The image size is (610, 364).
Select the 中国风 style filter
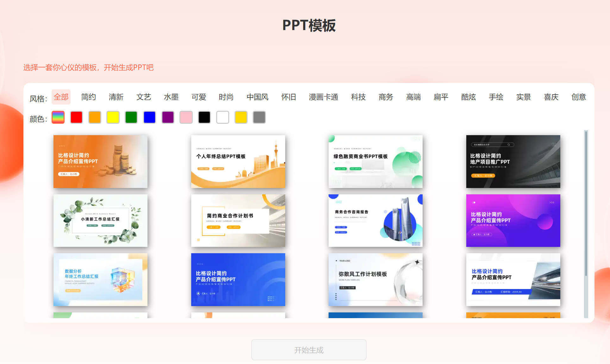257,97
